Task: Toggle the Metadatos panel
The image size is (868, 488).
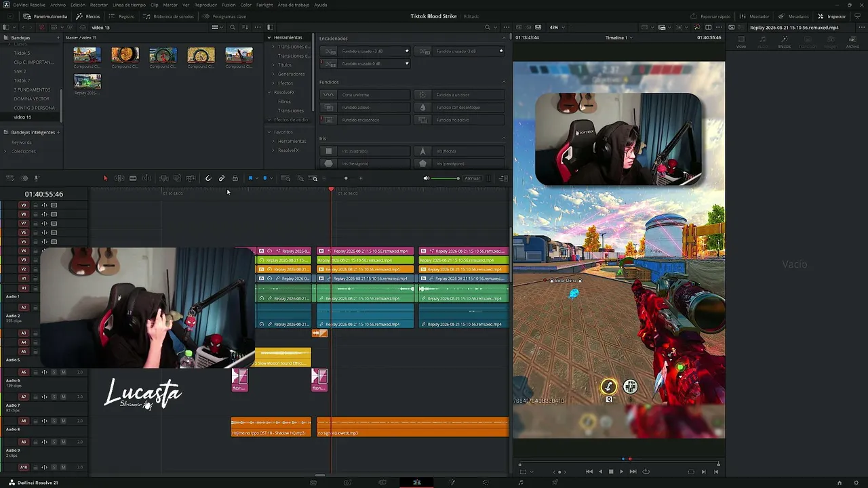Action: tap(793, 16)
